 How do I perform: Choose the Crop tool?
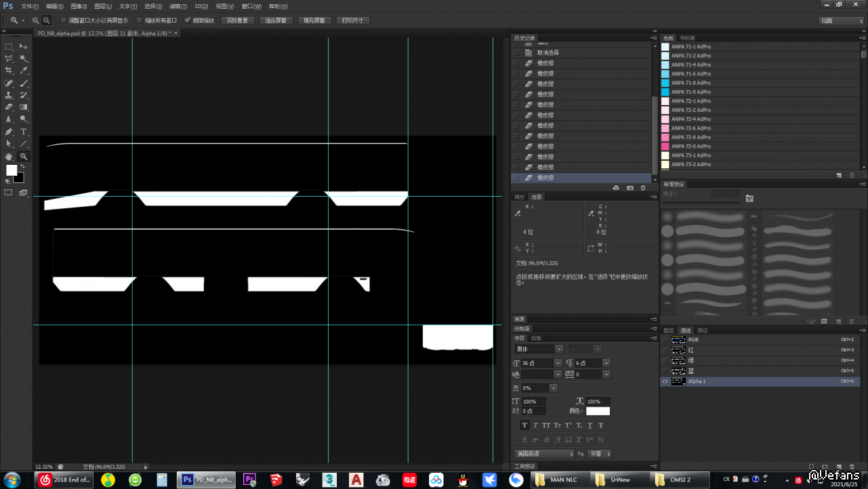click(x=9, y=71)
